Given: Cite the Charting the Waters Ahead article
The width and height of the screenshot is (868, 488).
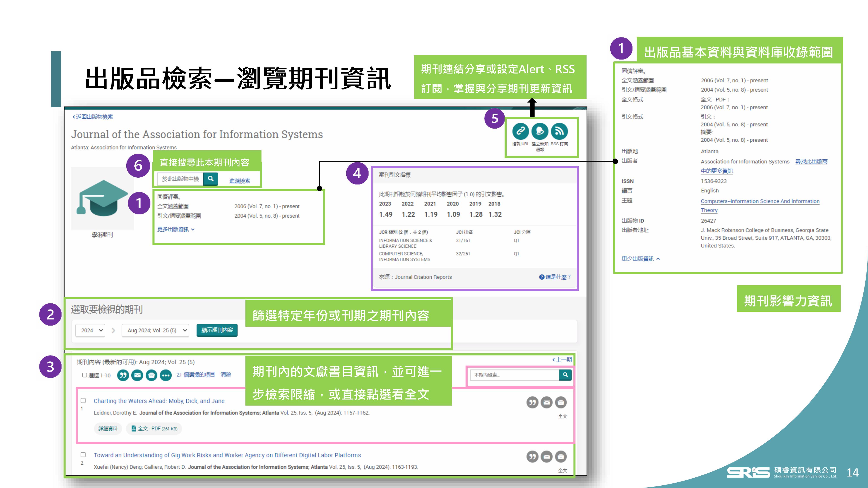Looking at the screenshot, I should 532,403.
